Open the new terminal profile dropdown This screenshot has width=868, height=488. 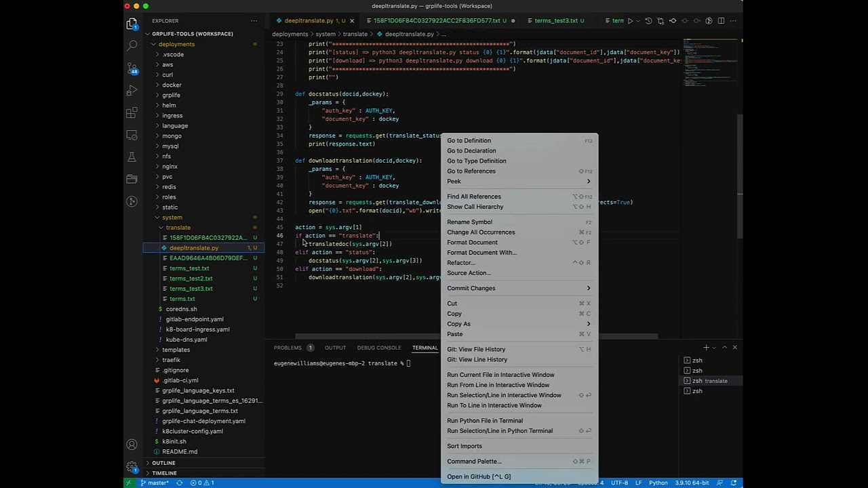(x=713, y=348)
